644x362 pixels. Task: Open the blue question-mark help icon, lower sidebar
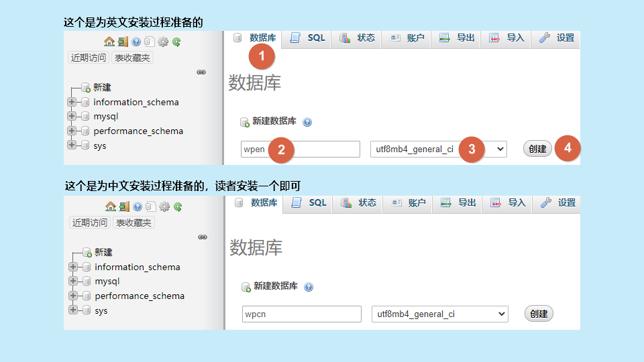pos(138,206)
